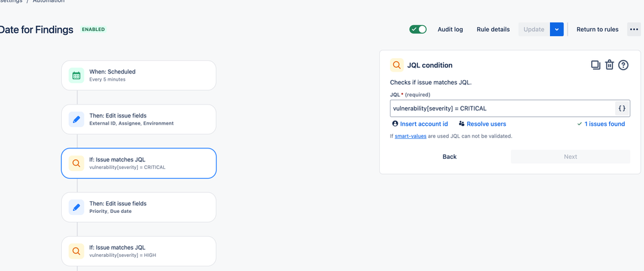Open Rule details
The width and height of the screenshot is (644, 271).
493,29
